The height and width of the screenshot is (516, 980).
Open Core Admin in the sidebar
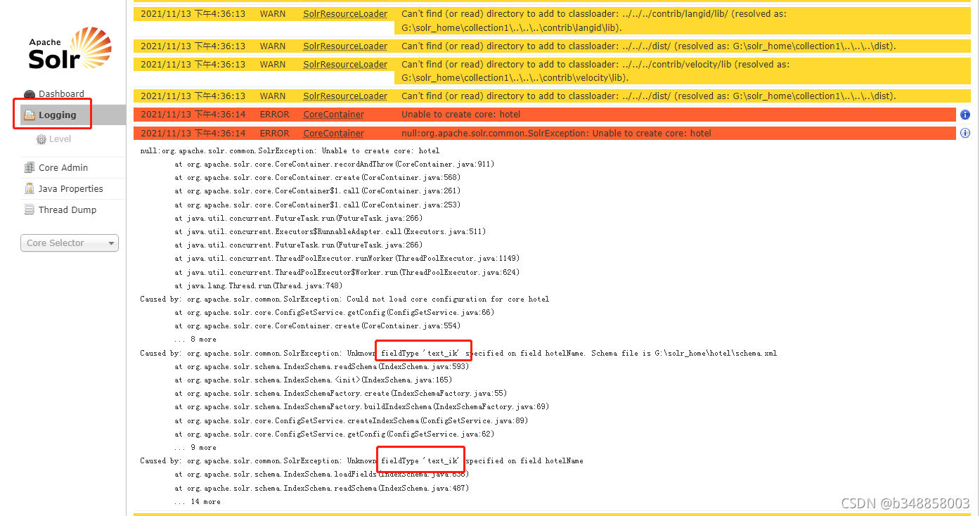(x=64, y=167)
